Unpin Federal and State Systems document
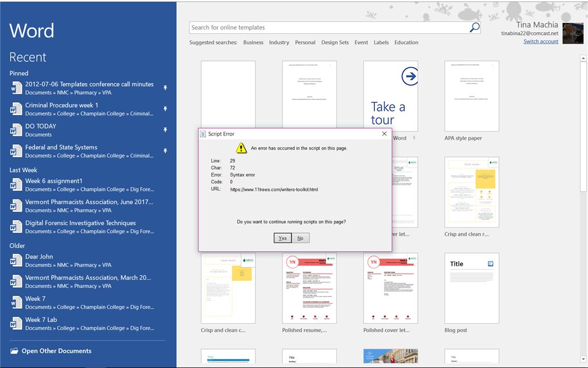588x368 pixels. click(x=165, y=151)
